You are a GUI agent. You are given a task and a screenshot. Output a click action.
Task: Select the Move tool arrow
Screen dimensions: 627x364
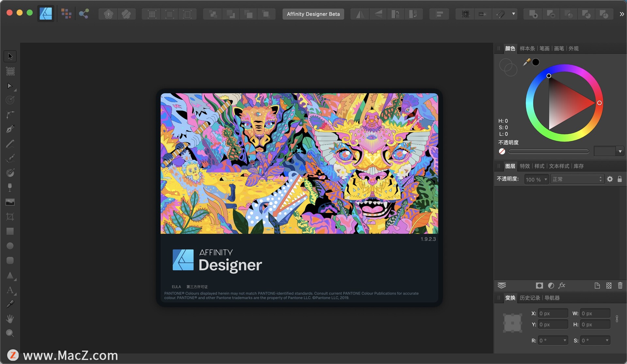10,56
